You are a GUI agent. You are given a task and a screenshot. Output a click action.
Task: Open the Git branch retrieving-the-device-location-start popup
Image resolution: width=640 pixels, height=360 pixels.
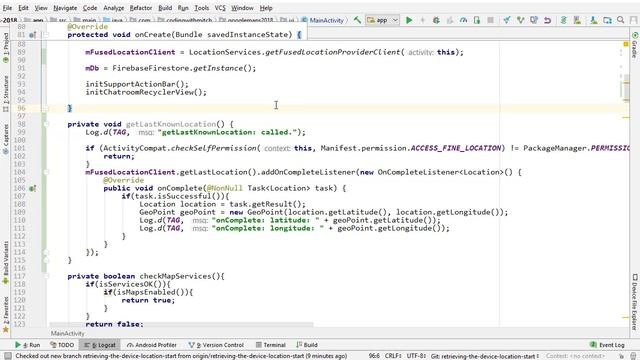point(485,356)
